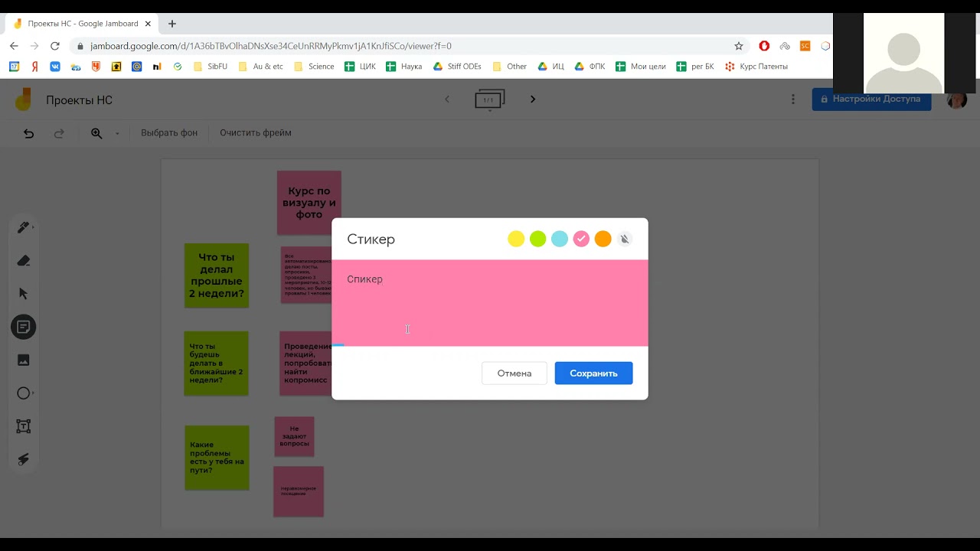
Task: Go to the previous frame
Action: point(447,99)
